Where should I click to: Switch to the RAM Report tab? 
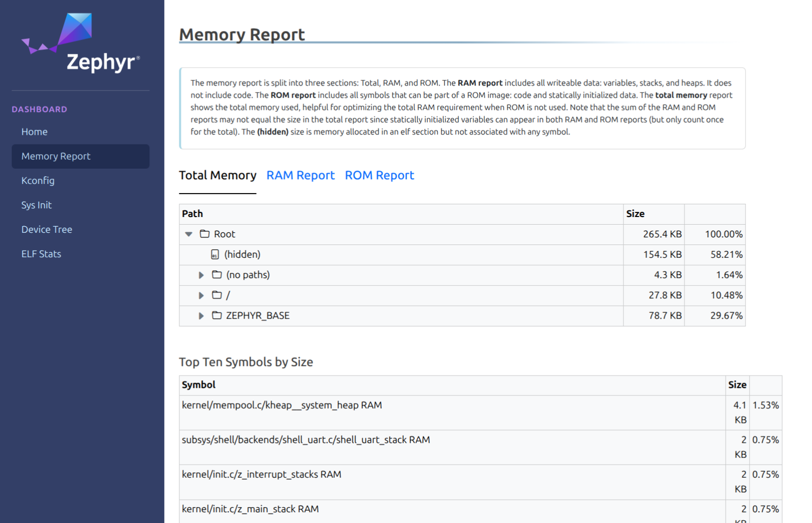click(x=300, y=175)
